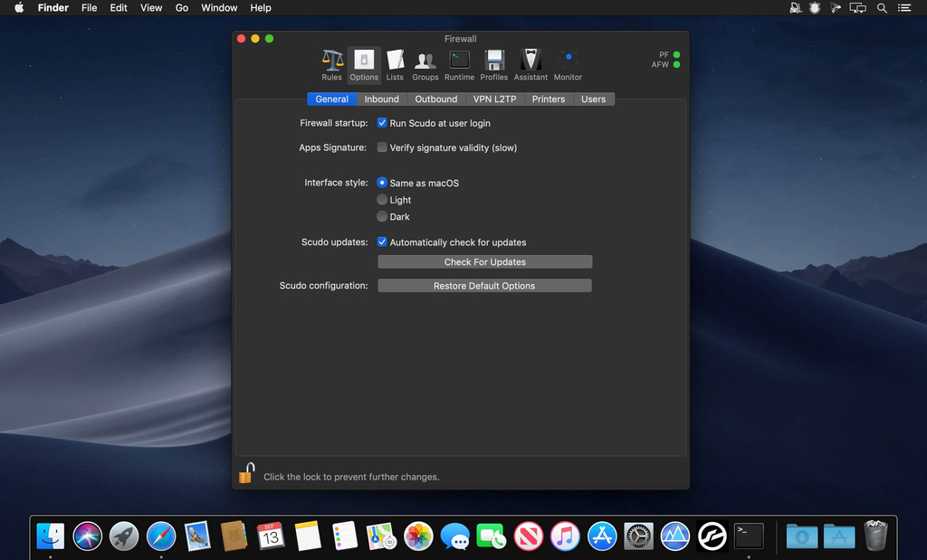
Task: Switch to the VPN L2TP tab
Action: 494,100
